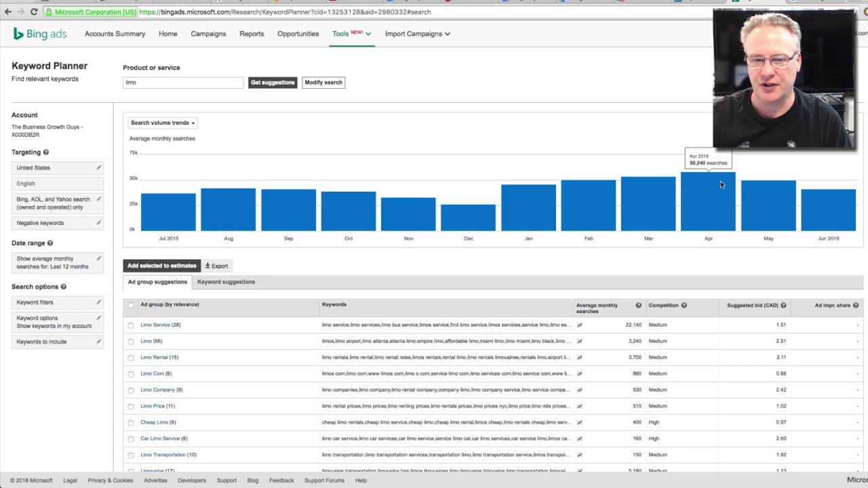The height and width of the screenshot is (488, 868).
Task: Edit Keyword options pencil icon
Action: coord(98,318)
